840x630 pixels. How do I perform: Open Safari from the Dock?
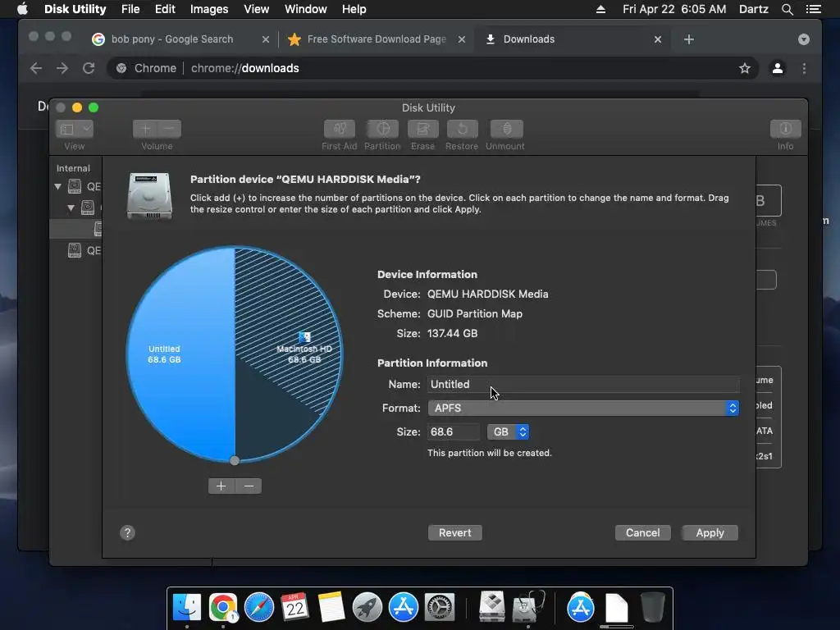(x=259, y=608)
